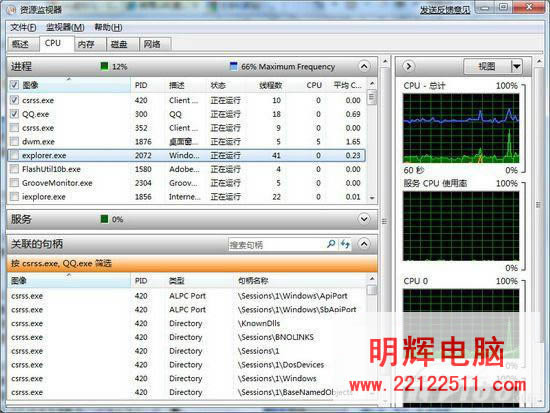Click the left pane vertical scroll up arrow

[x=385, y=62]
